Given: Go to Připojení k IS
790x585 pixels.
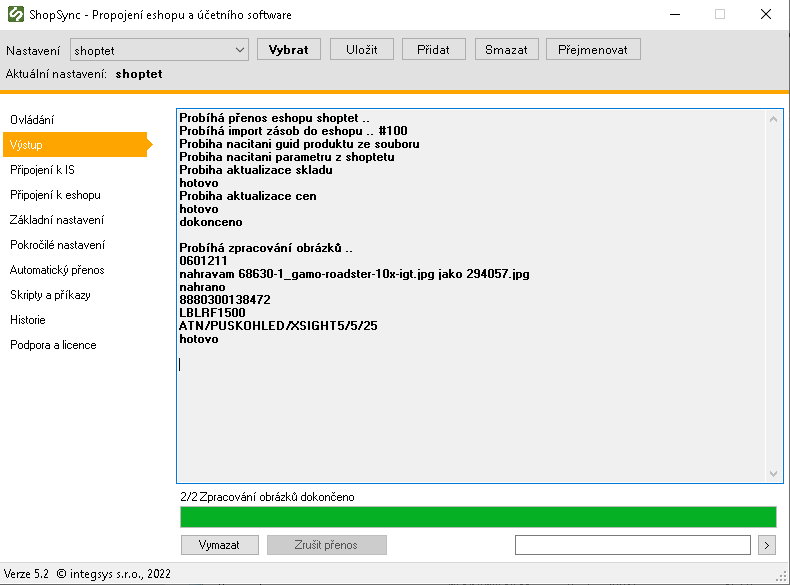Looking at the screenshot, I should tap(42, 170).
